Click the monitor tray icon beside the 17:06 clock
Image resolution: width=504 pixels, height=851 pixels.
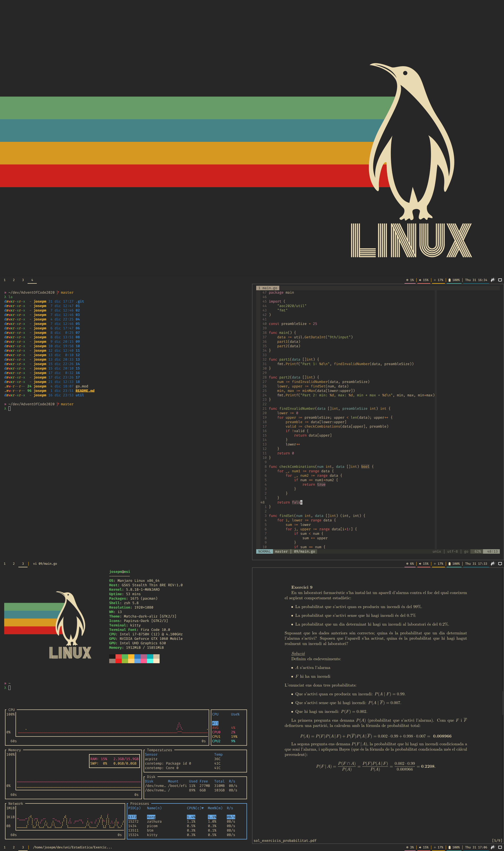click(x=500, y=847)
